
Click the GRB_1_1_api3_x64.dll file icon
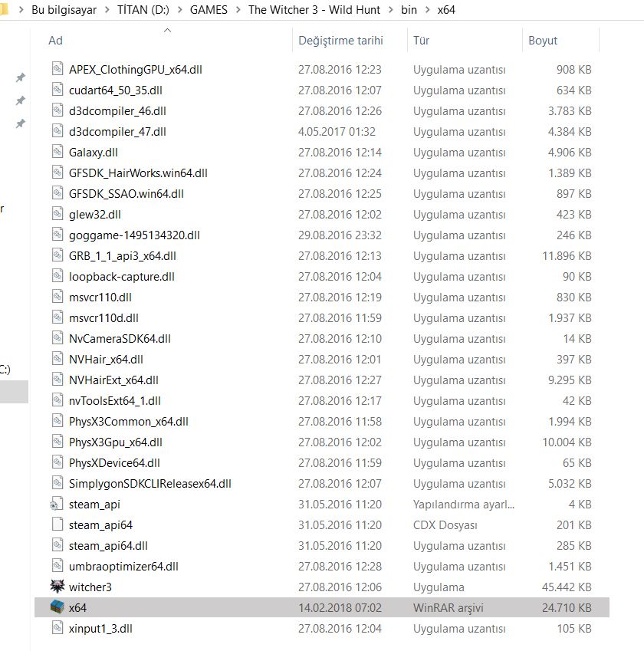(58, 255)
